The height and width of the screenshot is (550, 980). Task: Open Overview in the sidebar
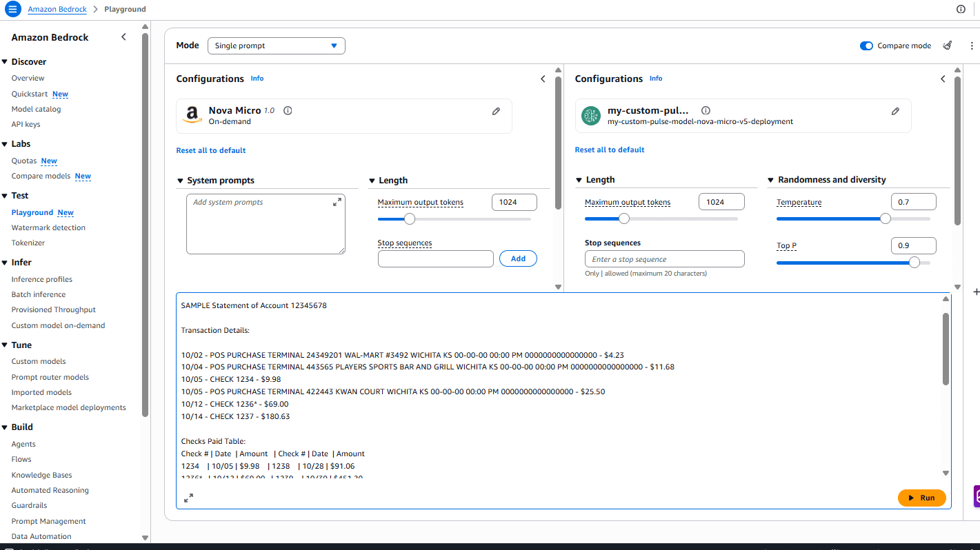tap(28, 78)
